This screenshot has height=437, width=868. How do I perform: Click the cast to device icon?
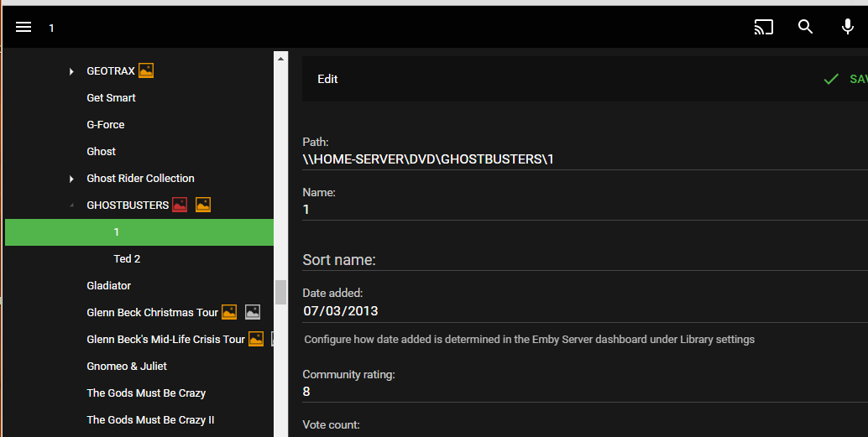tap(763, 27)
